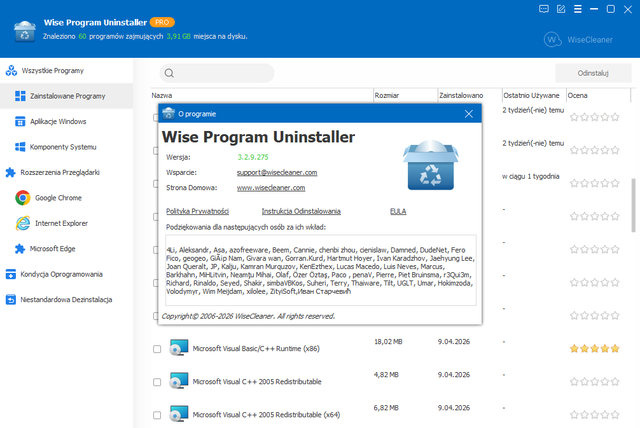Rate Visual C++ 2005 Redistributable stars
Screen dimensions: 640x428
tap(594, 381)
